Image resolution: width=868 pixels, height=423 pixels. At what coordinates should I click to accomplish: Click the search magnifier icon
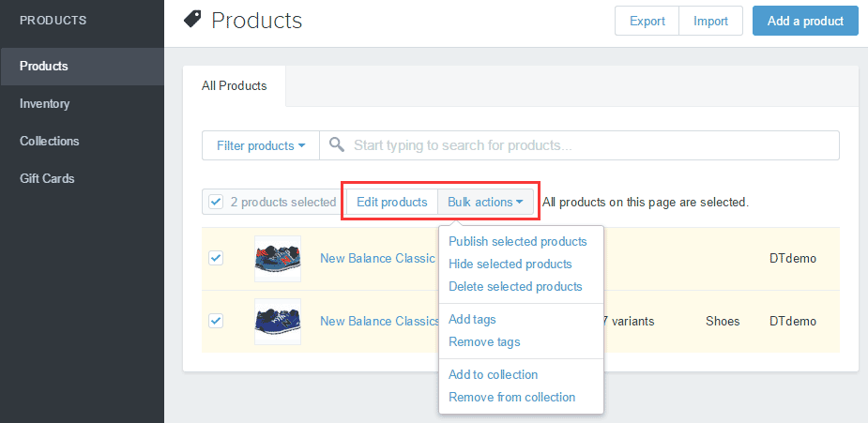pyautogui.click(x=336, y=145)
